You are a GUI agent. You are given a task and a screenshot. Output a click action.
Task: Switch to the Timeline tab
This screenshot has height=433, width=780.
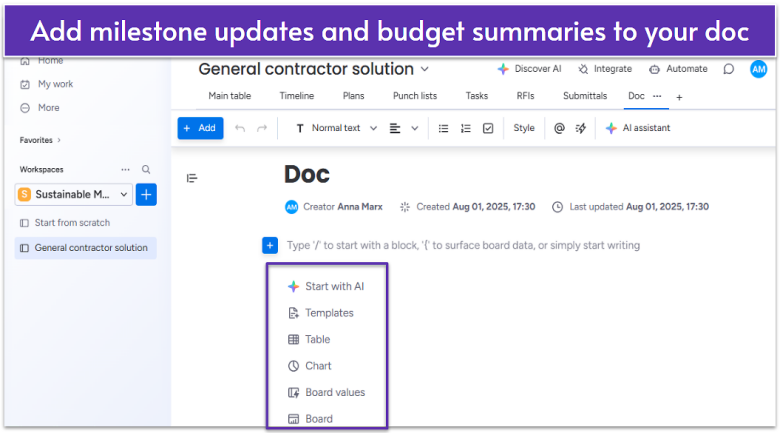tap(296, 96)
